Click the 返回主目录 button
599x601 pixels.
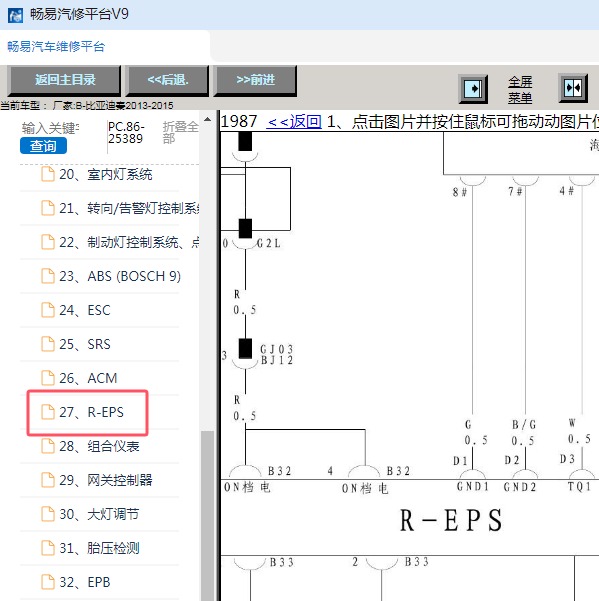pos(64,80)
